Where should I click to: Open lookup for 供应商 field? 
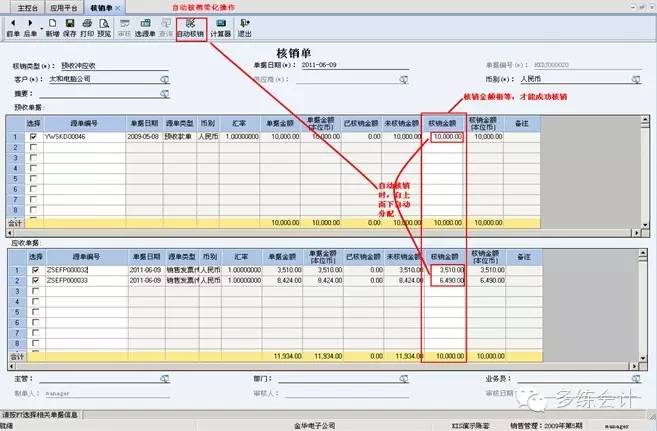click(404, 79)
